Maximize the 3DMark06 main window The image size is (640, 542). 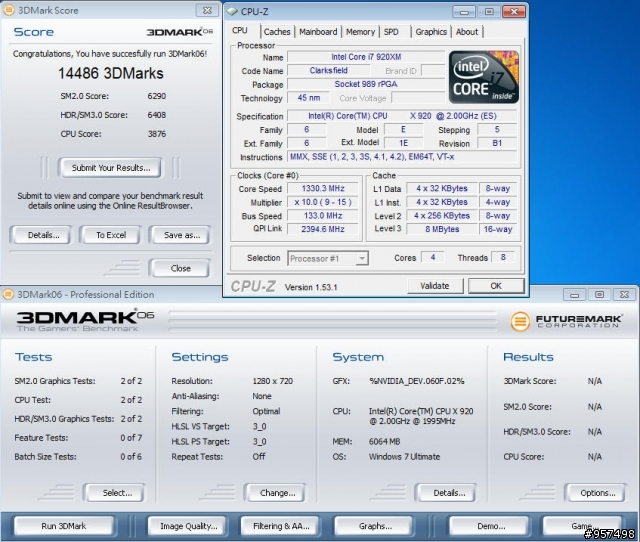[599, 294]
